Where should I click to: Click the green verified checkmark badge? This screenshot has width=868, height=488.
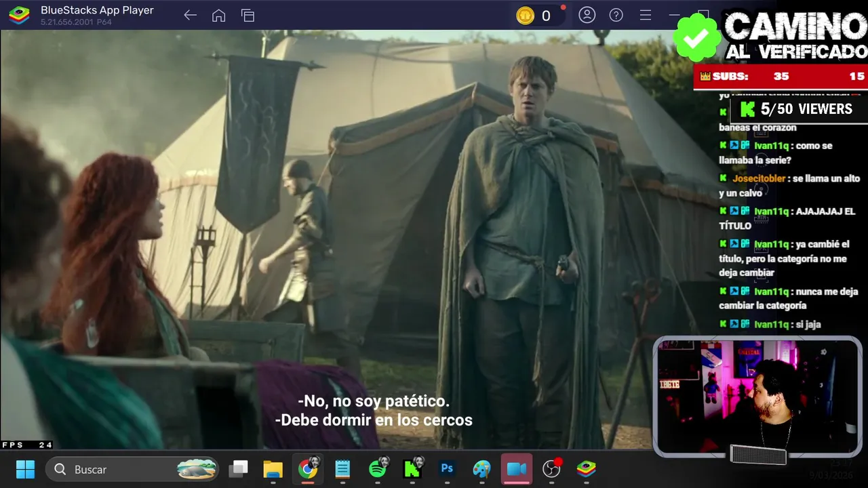pyautogui.click(x=696, y=38)
